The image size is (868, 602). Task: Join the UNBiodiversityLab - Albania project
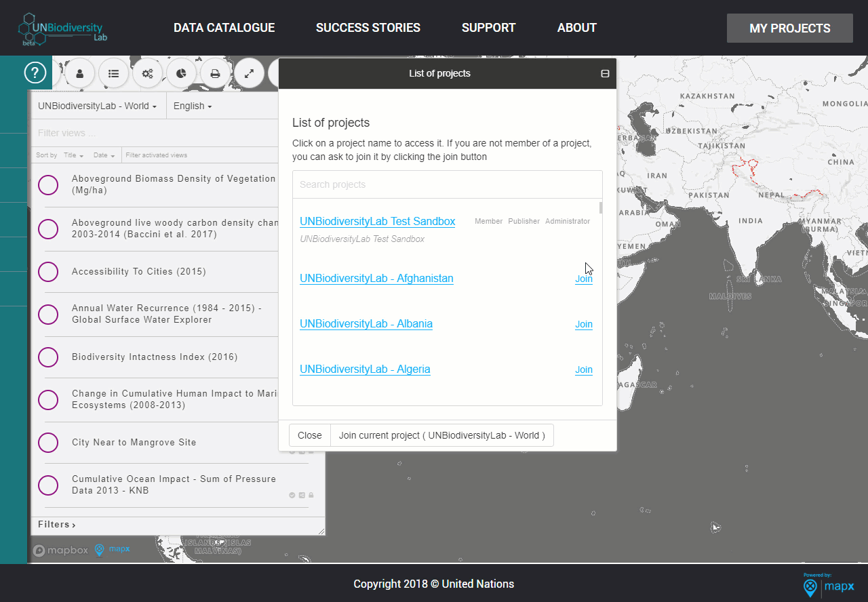(x=584, y=324)
